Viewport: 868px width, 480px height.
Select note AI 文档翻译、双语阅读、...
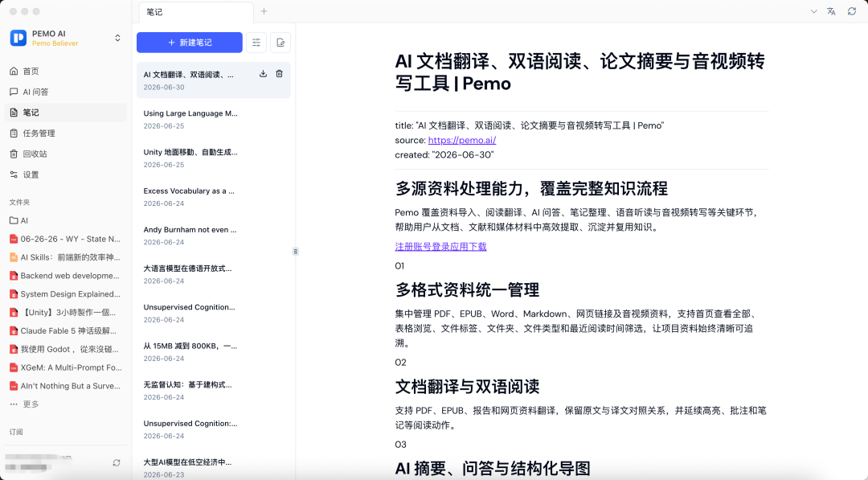(x=214, y=80)
